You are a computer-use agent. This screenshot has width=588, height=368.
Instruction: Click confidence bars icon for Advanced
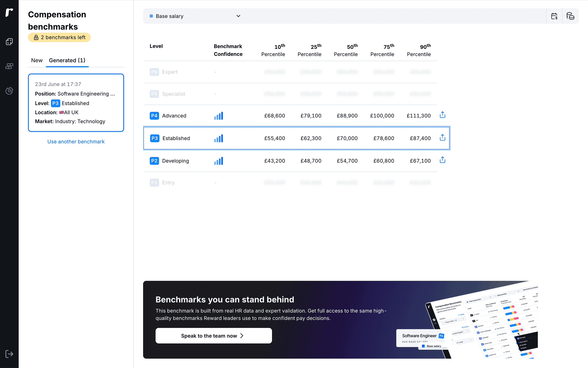pyautogui.click(x=219, y=116)
